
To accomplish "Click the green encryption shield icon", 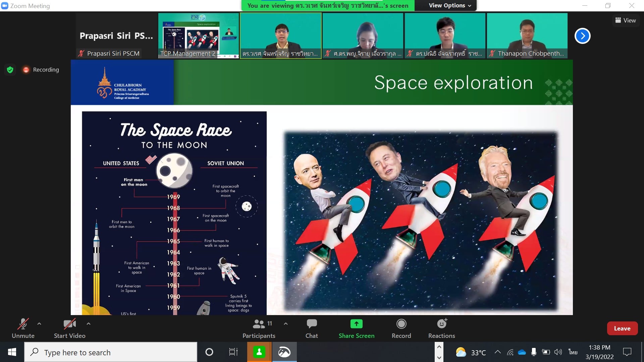I will [10, 70].
